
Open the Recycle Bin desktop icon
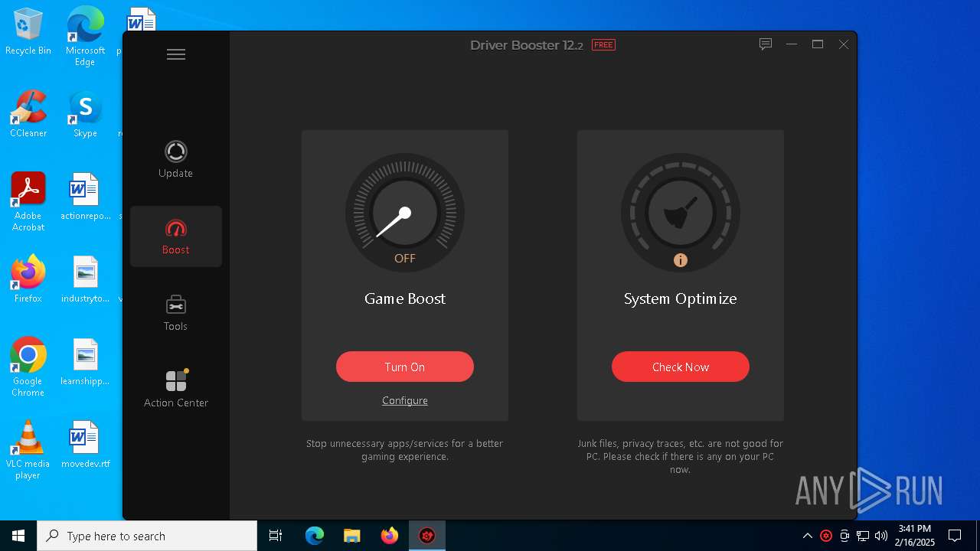[28, 31]
